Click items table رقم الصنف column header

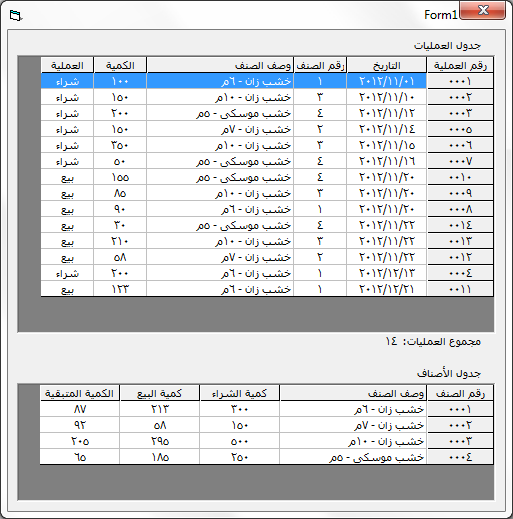pyautogui.click(x=460, y=393)
